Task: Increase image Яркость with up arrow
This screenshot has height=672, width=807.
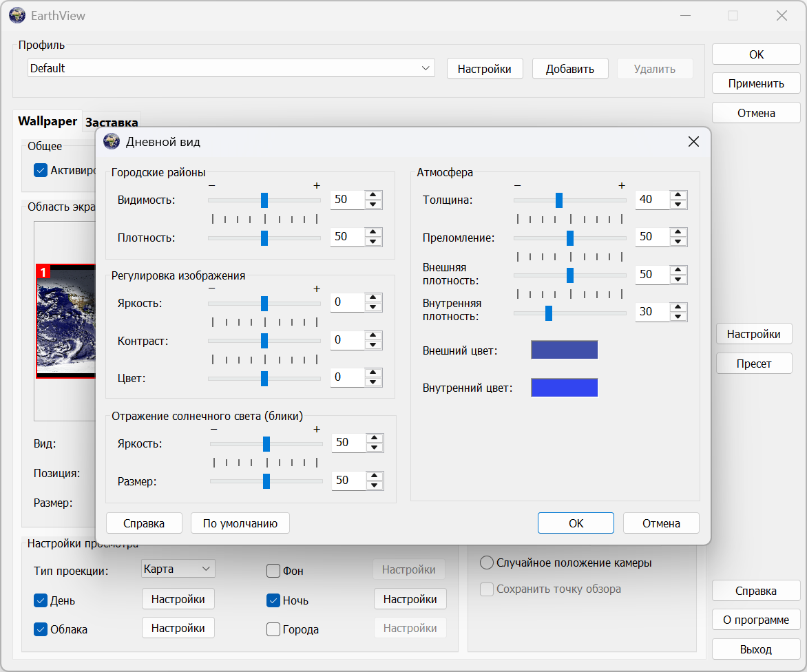Action: pyautogui.click(x=373, y=298)
